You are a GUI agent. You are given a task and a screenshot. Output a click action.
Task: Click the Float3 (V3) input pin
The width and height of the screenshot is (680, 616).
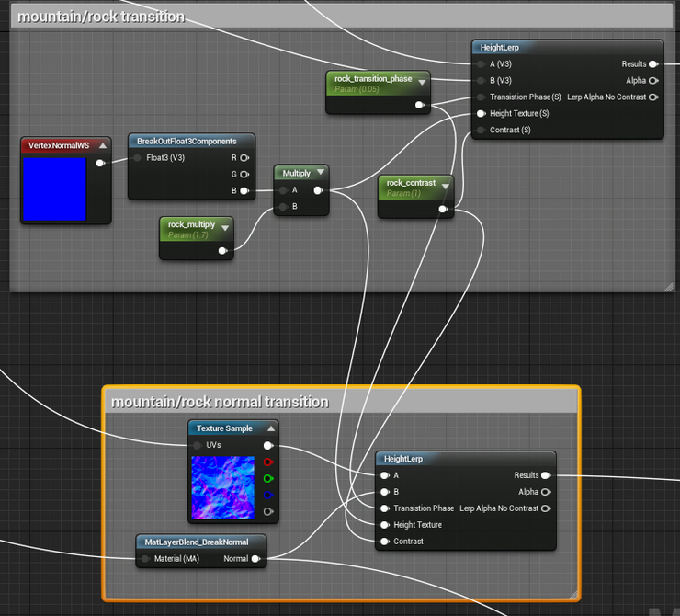pos(138,158)
